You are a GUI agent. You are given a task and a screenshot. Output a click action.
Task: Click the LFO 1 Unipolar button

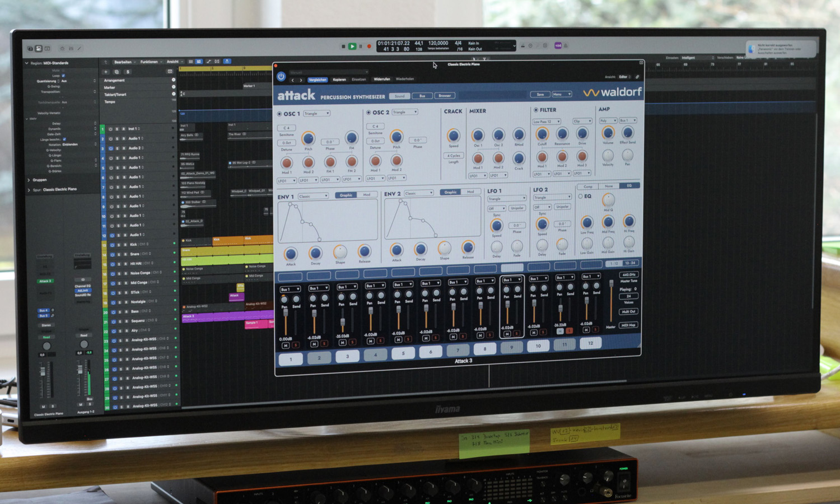(x=517, y=208)
